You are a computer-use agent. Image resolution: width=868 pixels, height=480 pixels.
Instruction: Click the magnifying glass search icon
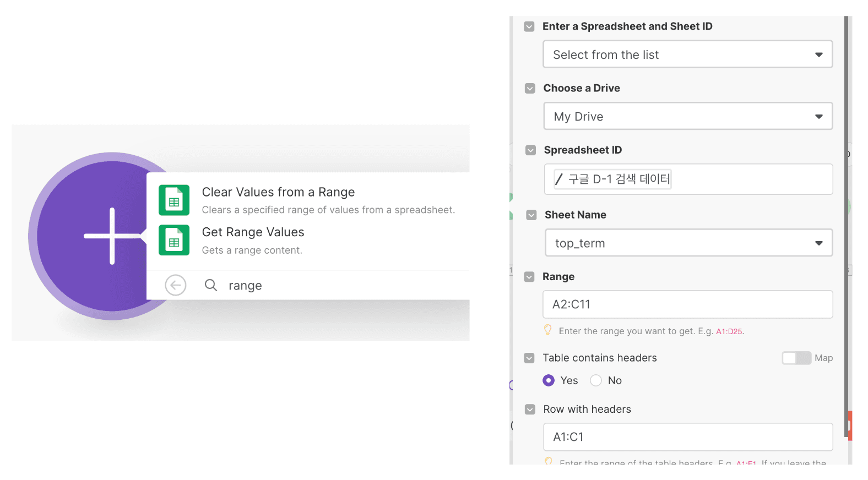click(x=210, y=285)
